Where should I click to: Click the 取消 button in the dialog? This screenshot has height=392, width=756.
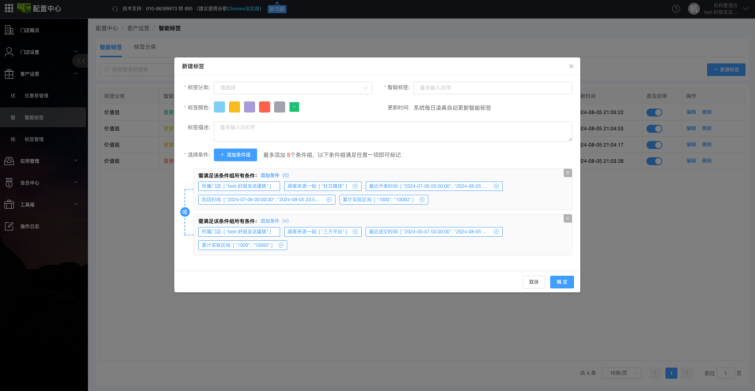534,282
